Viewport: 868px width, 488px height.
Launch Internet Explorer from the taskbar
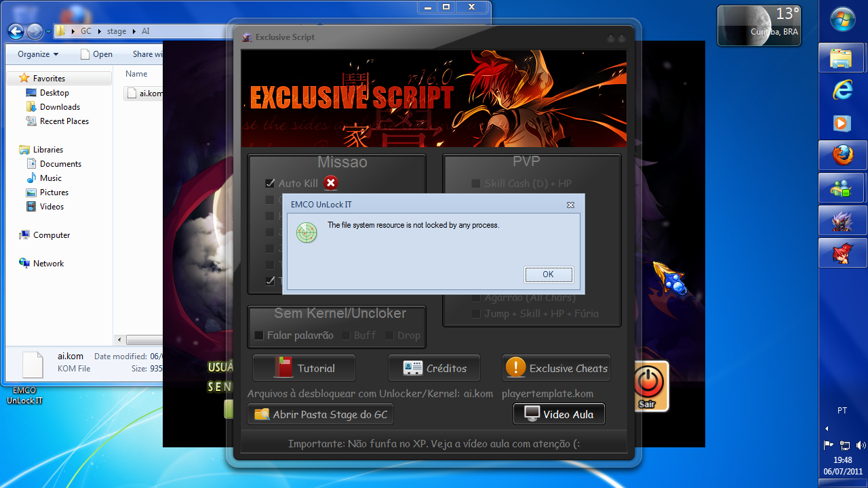pyautogui.click(x=842, y=91)
